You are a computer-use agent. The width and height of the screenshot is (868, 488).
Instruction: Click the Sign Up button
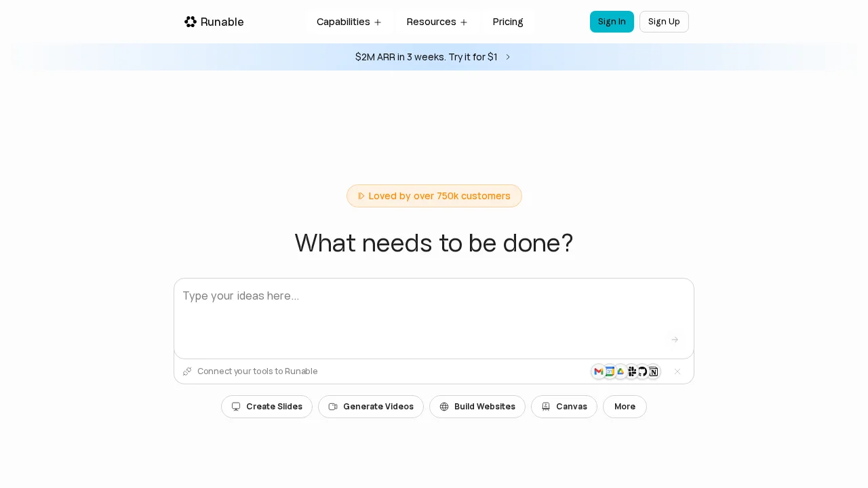point(664,22)
